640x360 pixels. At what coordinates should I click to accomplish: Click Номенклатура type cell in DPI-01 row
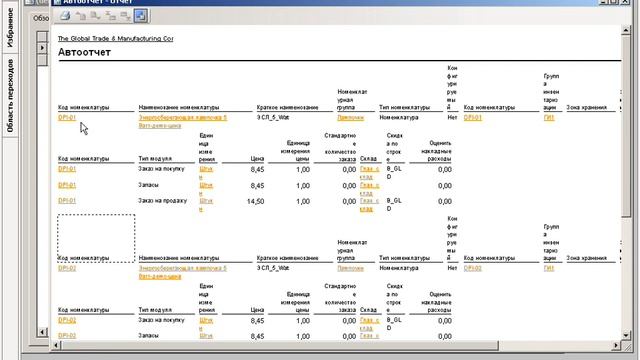coord(399,118)
